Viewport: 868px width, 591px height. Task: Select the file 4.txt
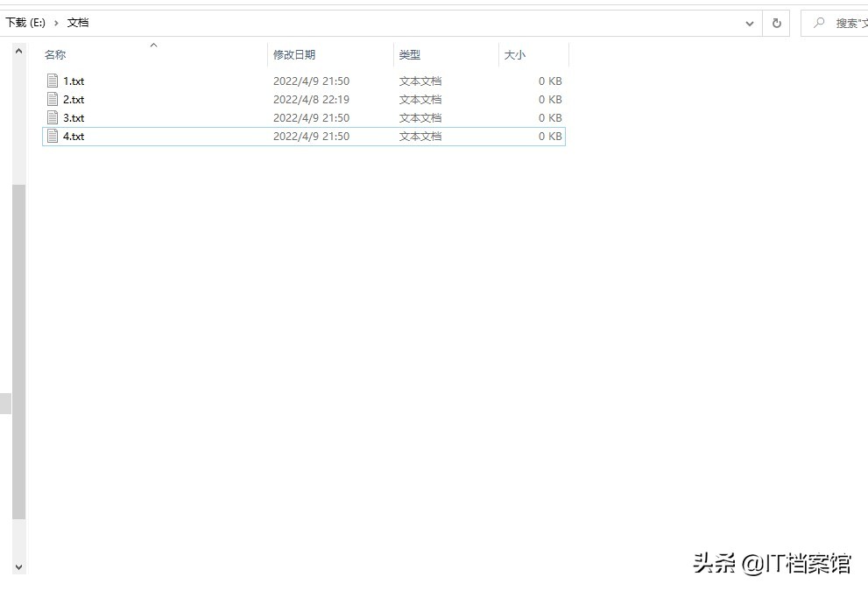(x=74, y=136)
